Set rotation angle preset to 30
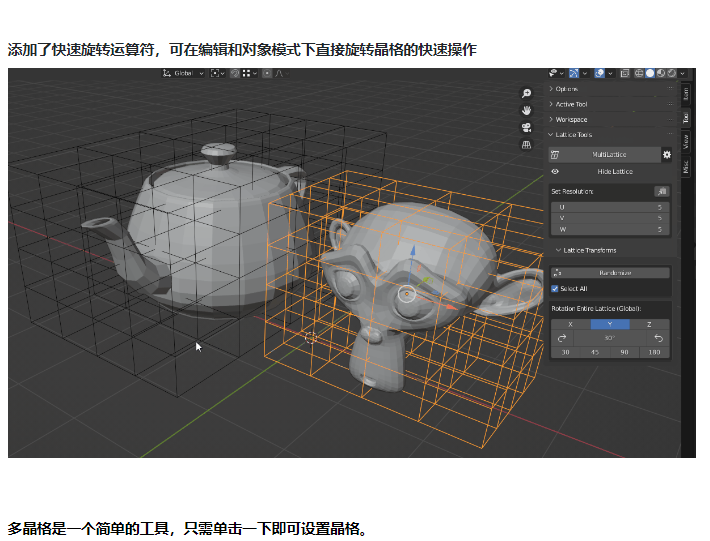Image resolution: width=710 pixels, height=541 pixels. tap(566, 352)
